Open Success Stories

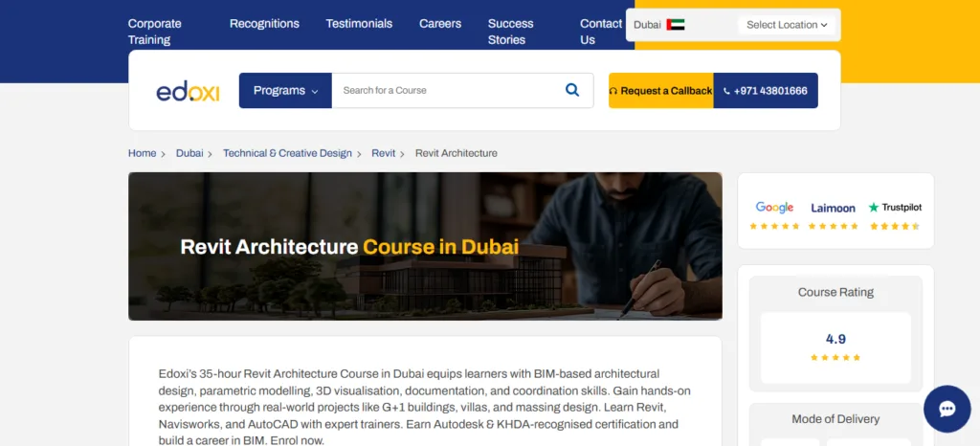click(511, 32)
